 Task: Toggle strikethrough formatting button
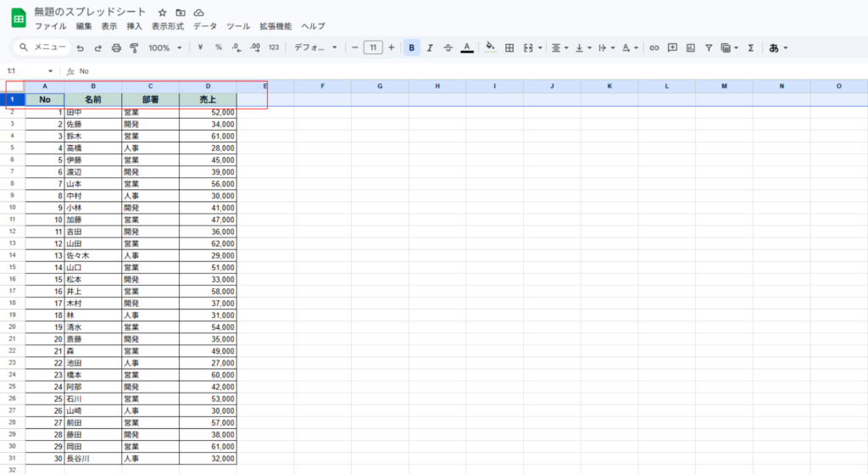(448, 48)
